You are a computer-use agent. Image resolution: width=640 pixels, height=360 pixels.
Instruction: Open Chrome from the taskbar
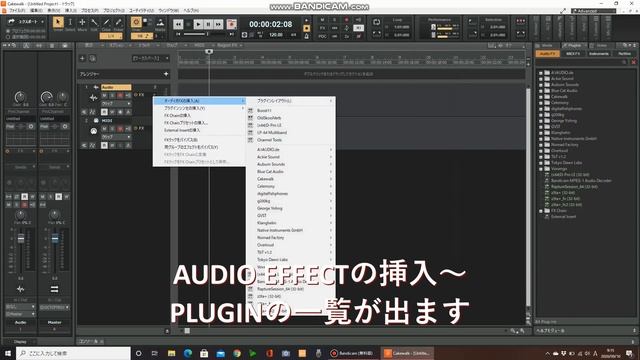click(x=237, y=353)
